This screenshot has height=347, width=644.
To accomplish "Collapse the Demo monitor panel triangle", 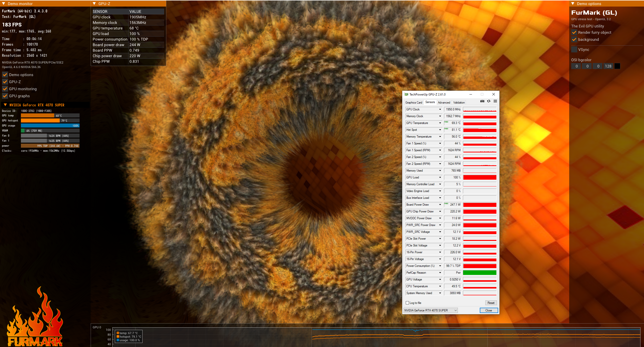I will tap(4, 4).
